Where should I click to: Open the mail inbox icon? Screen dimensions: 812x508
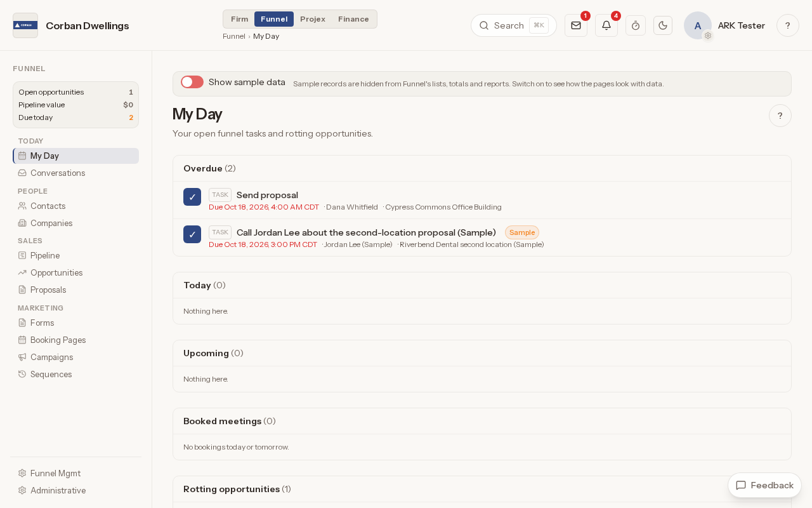(576, 25)
